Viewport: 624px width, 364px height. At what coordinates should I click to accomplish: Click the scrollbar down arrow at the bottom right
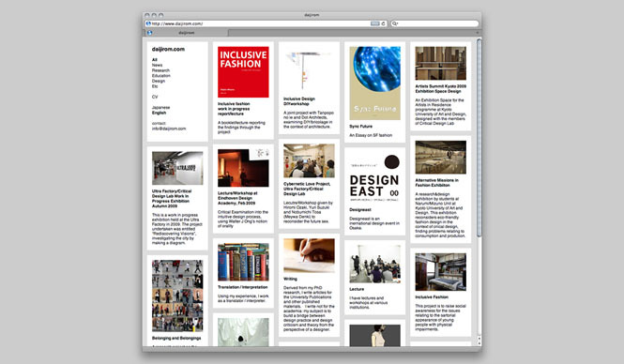pyautogui.click(x=479, y=343)
